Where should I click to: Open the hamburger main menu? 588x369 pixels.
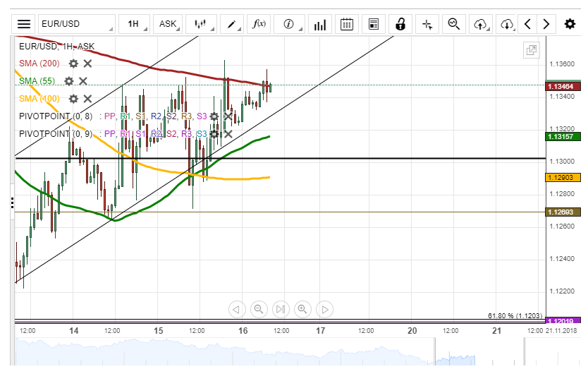tap(24, 25)
